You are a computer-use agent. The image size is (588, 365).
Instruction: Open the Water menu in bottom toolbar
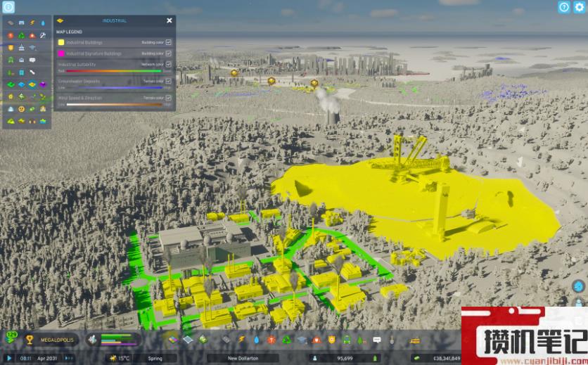[257, 340]
